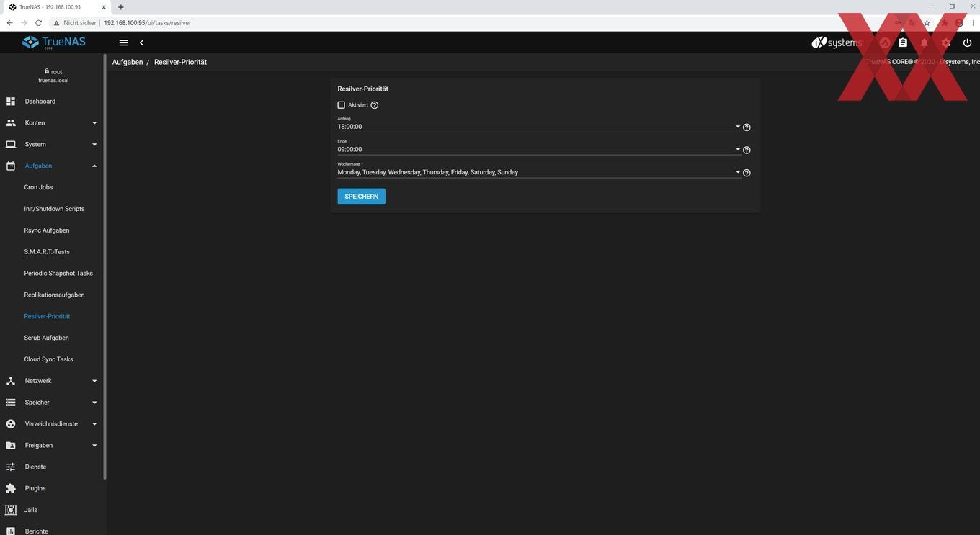Enable the Aktiviert checkbox
The image size is (980, 535).
click(x=342, y=105)
